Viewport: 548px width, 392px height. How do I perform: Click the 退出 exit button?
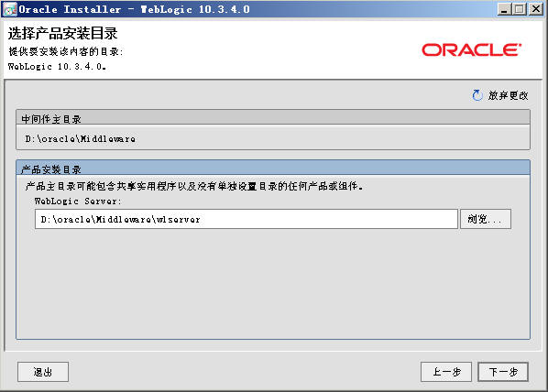[43, 372]
